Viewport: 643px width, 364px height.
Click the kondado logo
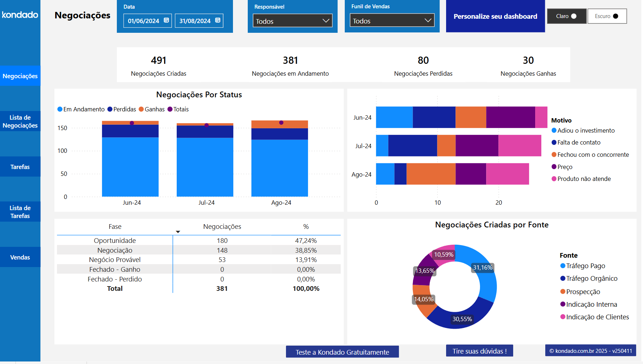(x=20, y=15)
